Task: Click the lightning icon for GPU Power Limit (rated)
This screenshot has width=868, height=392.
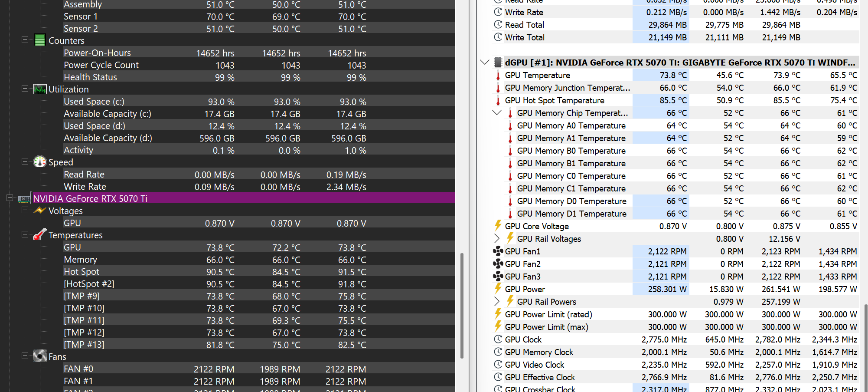Action: point(498,314)
